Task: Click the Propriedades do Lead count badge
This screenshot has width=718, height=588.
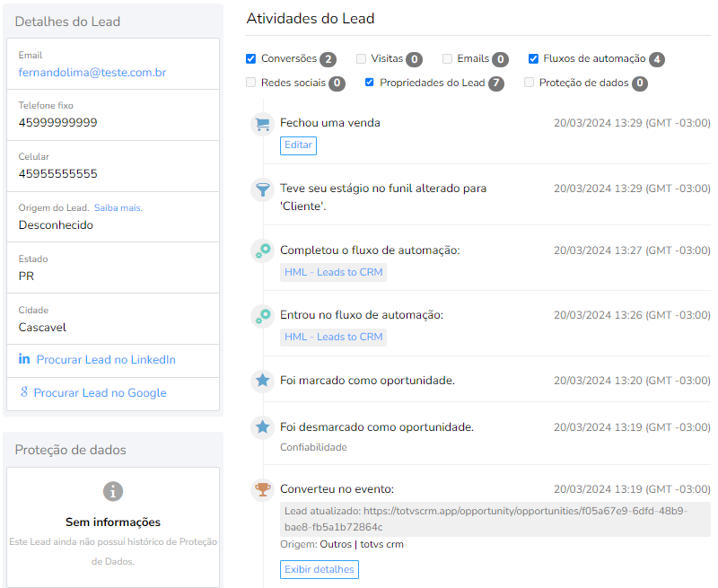Action: pos(496,83)
